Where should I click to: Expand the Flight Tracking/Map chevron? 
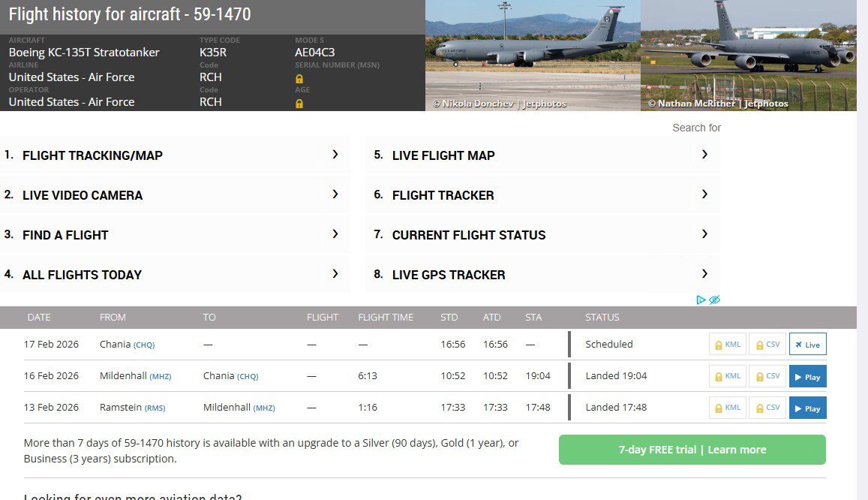pos(335,155)
